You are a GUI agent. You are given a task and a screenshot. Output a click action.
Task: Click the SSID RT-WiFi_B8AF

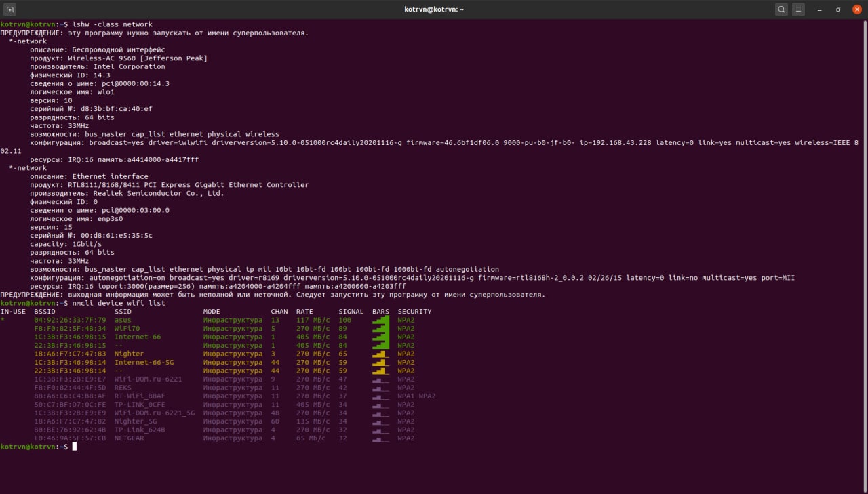[x=140, y=396]
